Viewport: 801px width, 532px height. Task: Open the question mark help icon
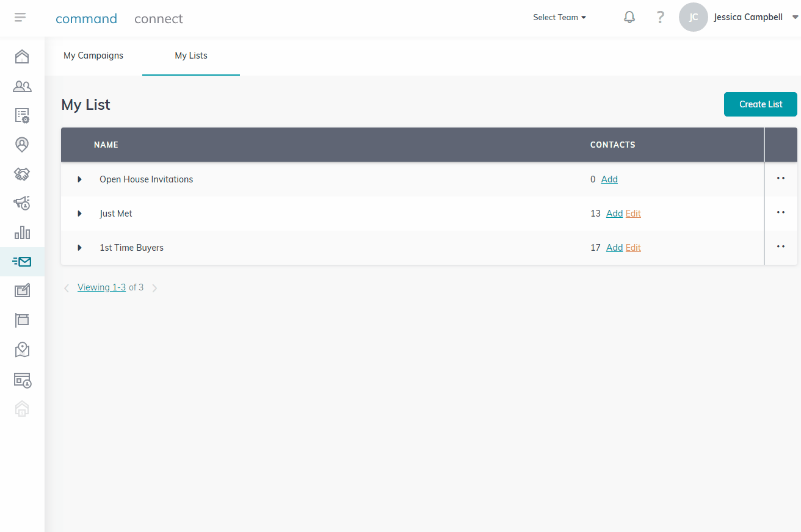click(x=660, y=17)
